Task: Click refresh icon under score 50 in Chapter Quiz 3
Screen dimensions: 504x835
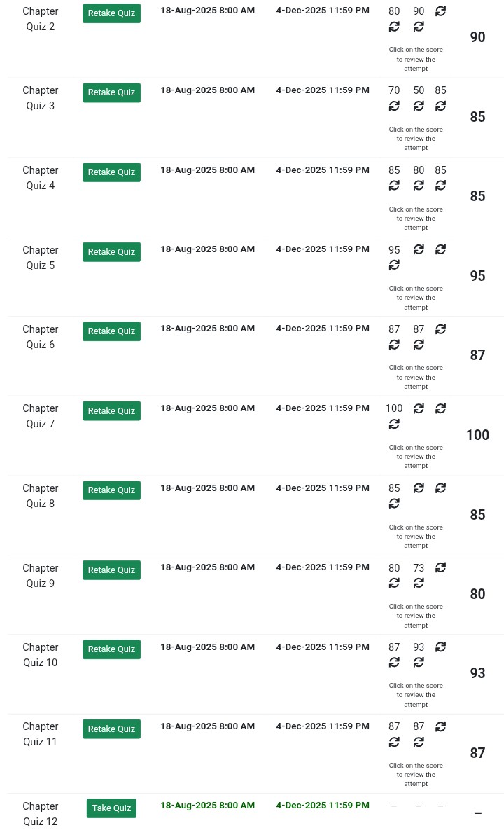Action: point(419,106)
